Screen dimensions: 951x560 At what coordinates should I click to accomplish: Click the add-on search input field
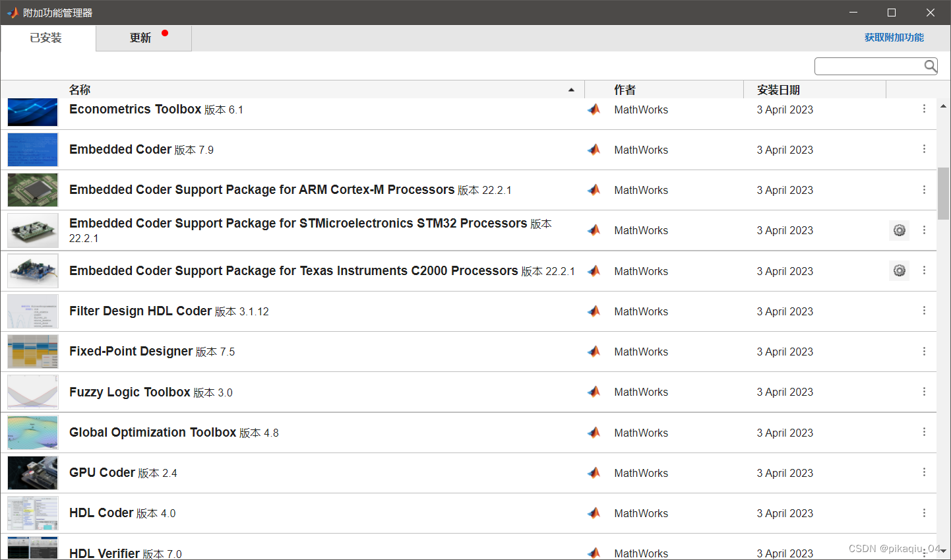click(869, 66)
